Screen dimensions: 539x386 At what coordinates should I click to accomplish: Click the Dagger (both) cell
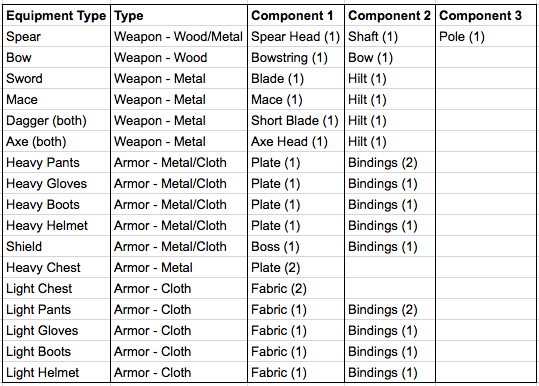[x=56, y=120]
